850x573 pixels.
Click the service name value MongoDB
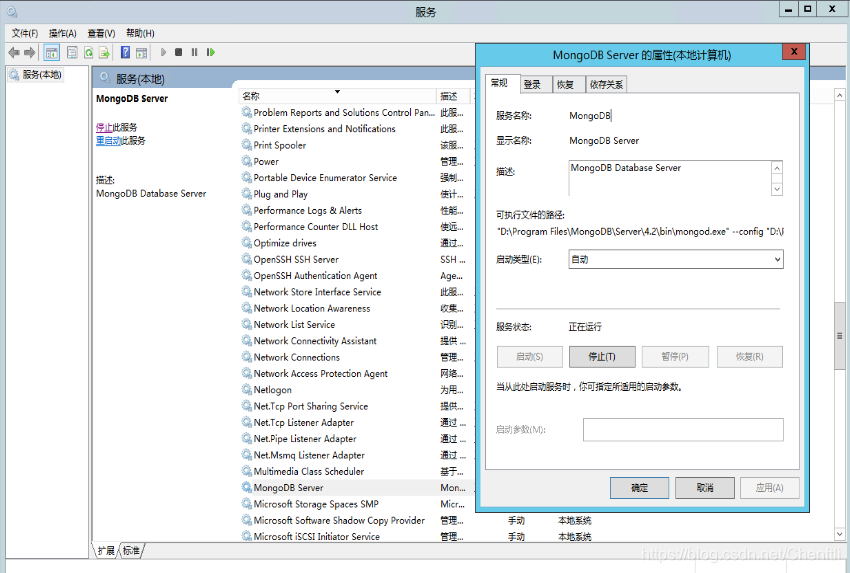point(590,115)
